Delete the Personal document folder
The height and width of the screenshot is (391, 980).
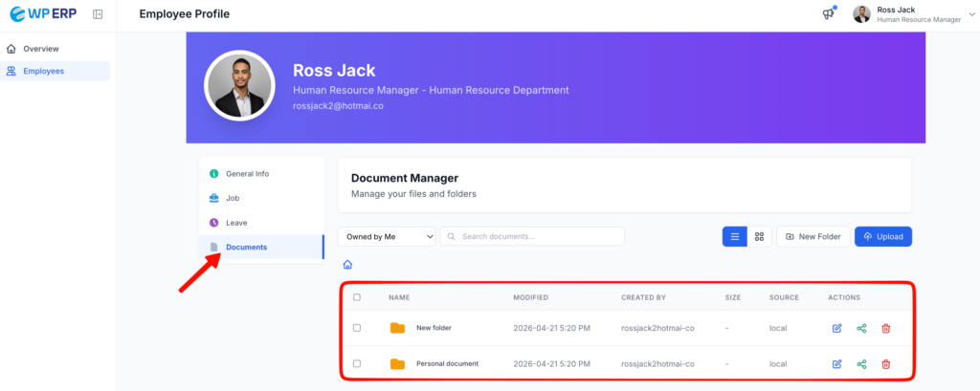pyautogui.click(x=885, y=363)
